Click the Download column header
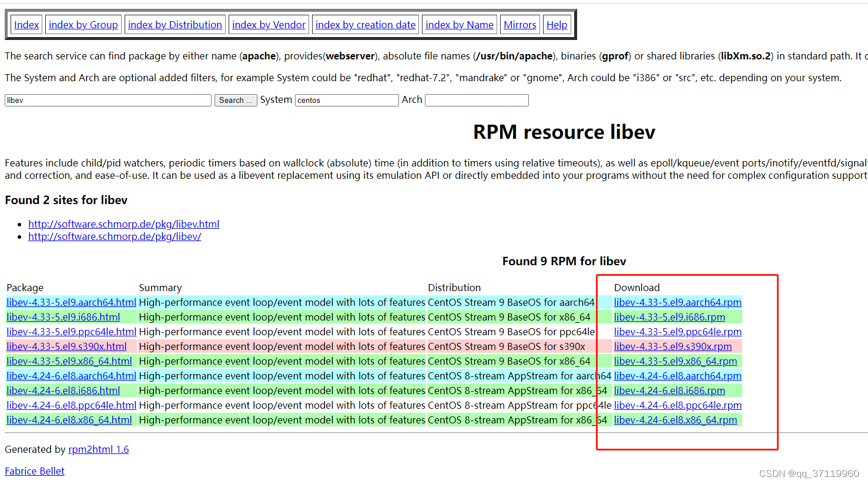868x484 pixels. (x=637, y=288)
